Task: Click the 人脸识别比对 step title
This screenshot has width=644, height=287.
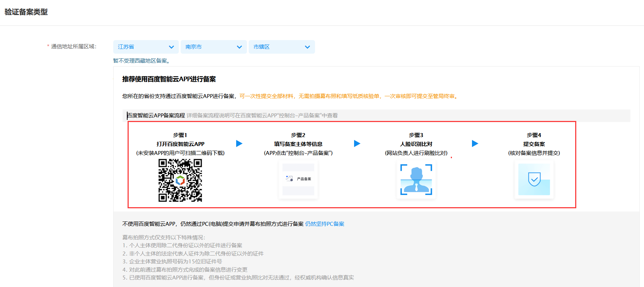Action: (x=416, y=144)
